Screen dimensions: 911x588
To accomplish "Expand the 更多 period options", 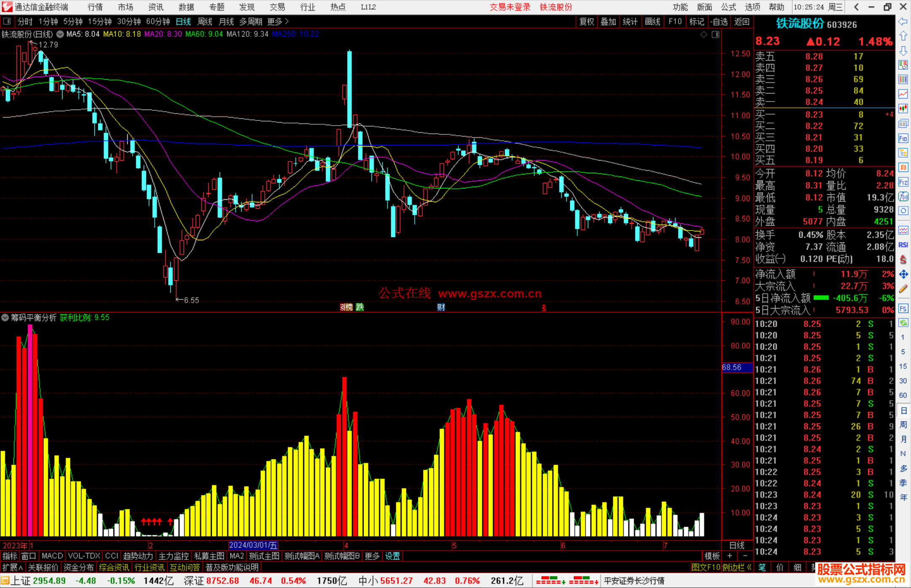I will [278, 21].
